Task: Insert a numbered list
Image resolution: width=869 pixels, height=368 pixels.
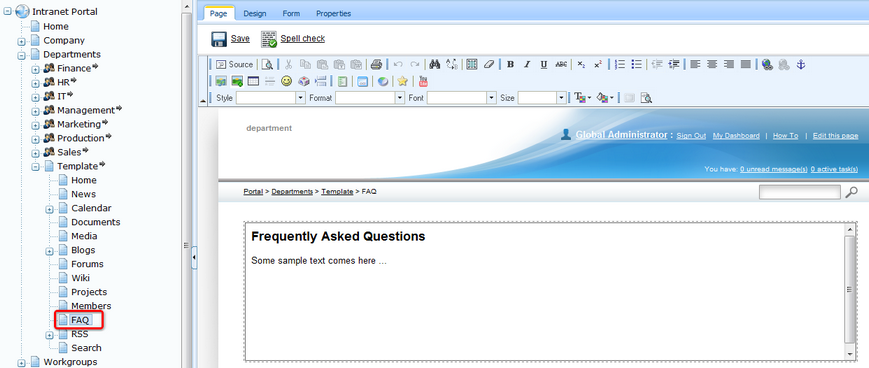Action: tap(620, 64)
